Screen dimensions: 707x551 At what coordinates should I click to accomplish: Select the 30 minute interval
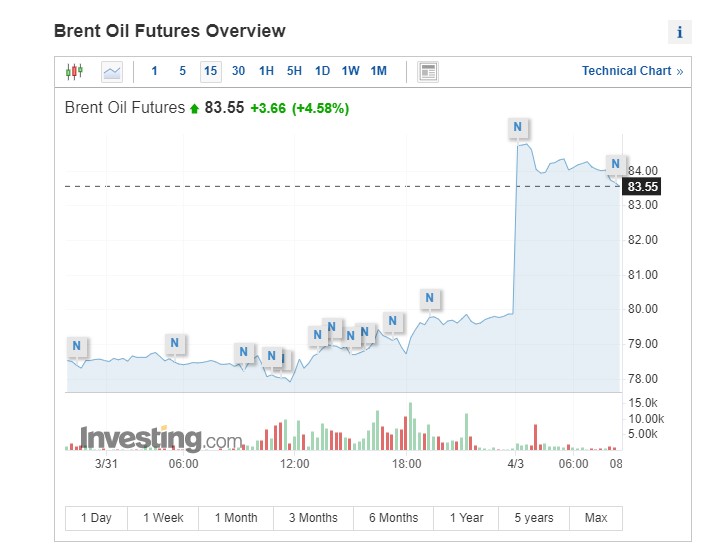238,71
